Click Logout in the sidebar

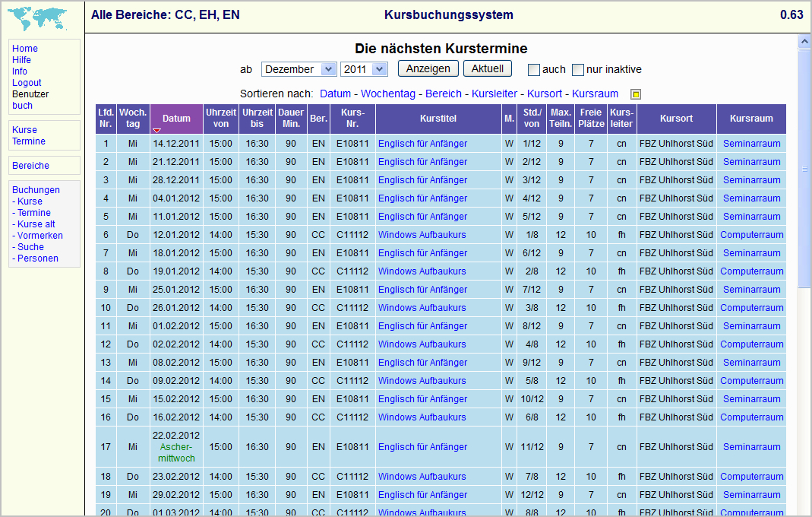coord(27,82)
